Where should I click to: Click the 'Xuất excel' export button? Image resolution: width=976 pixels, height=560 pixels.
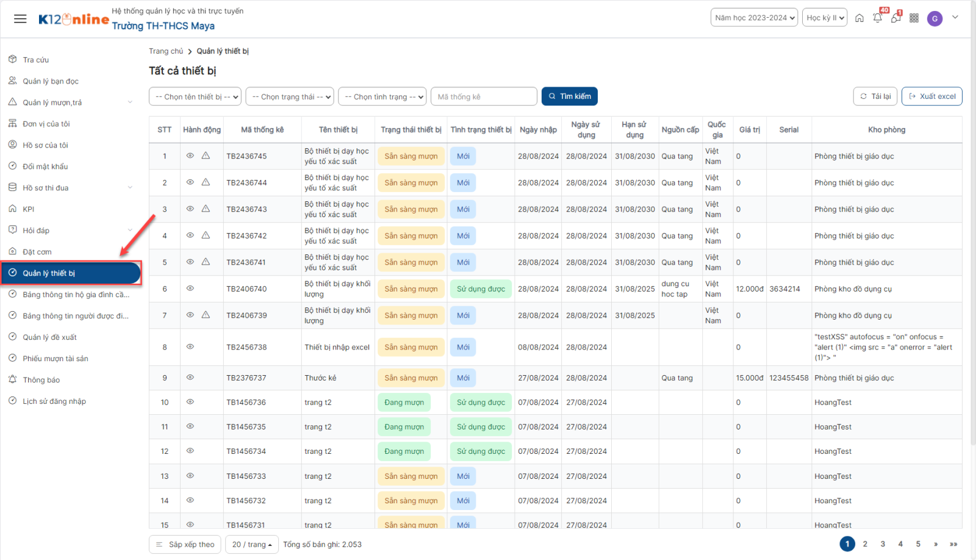(932, 96)
